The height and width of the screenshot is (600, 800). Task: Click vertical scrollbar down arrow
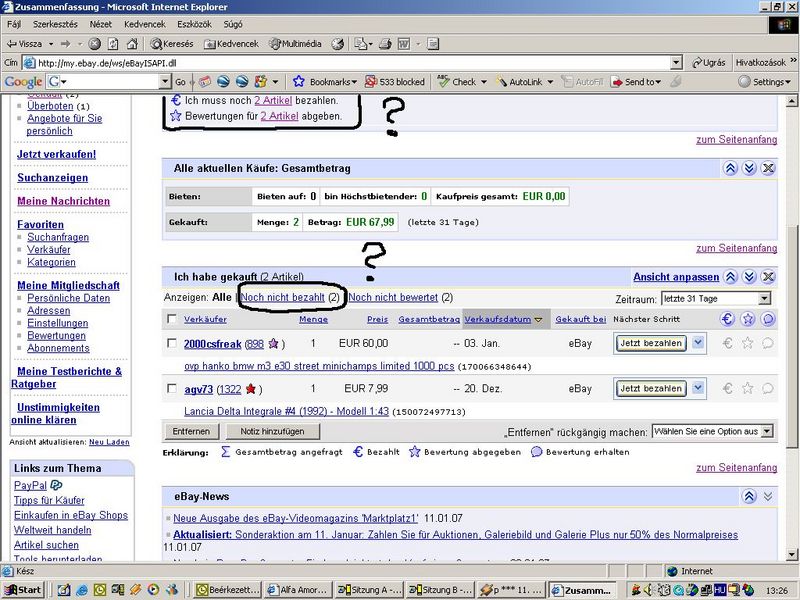click(791, 555)
